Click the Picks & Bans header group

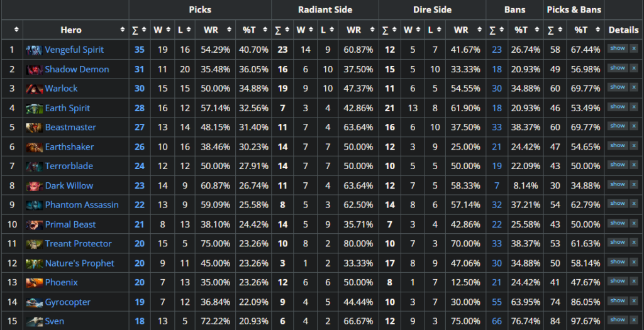(x=574, y=9)
